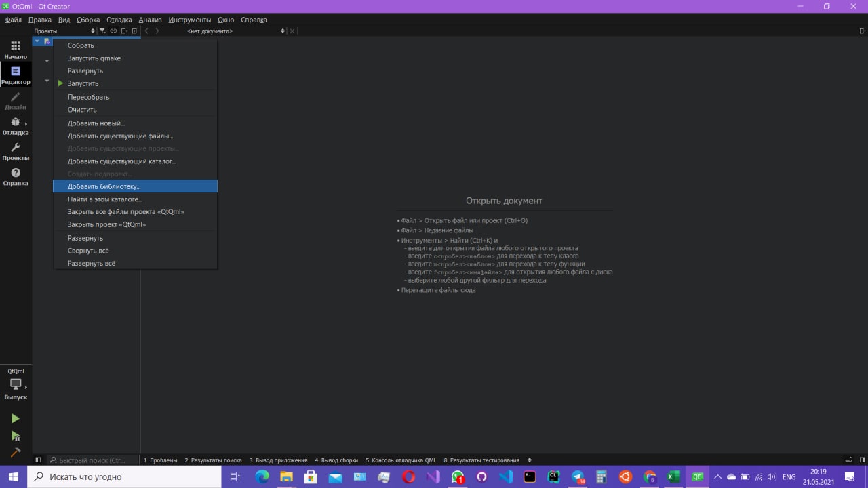Image resolution: width=868 pixels, height=488 pixels.
Task: Toggle right sidebar icon at bottom right
Action: pyautogui.click(x=862, y=460)
